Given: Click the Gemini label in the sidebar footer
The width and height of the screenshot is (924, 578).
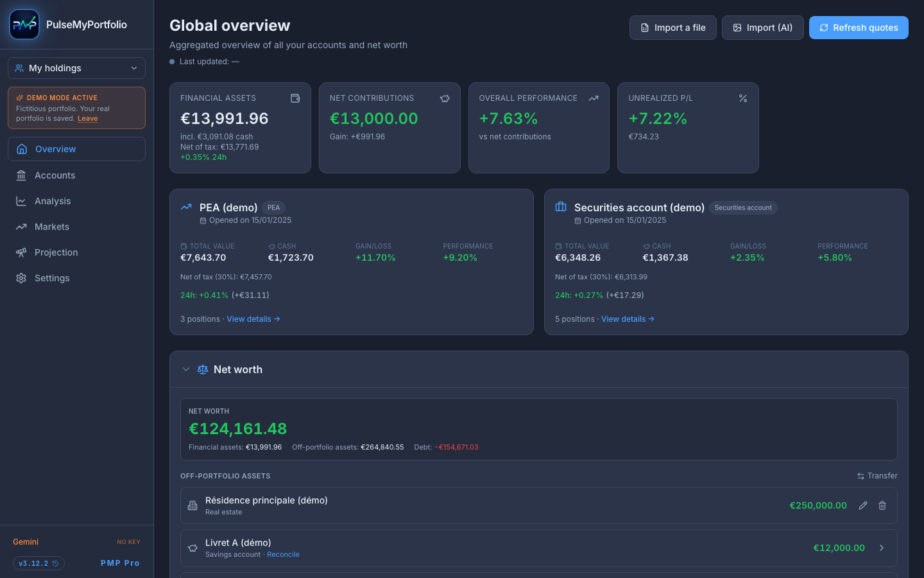Looking at the screenshot, I should 26,542.
